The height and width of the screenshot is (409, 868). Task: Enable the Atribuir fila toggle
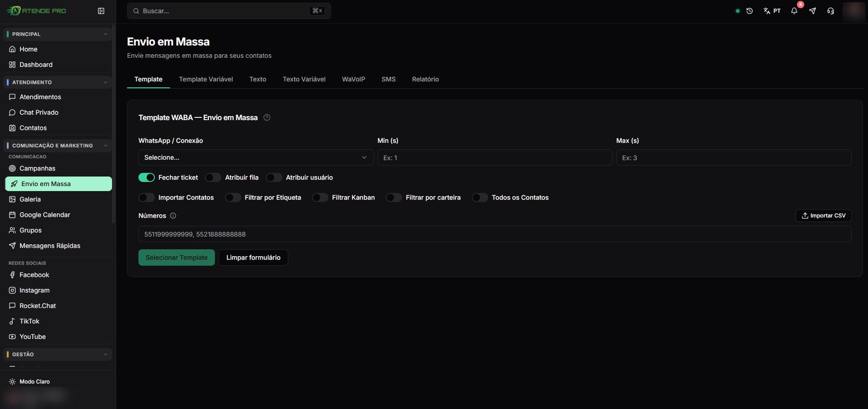click(213, 177)
